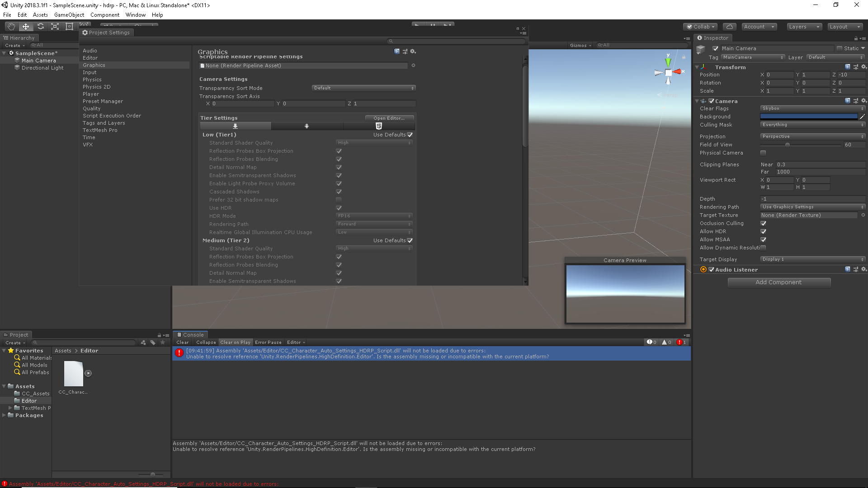Viewport: 868px width, 488px height.
Task: Select the standalone platform tier tab
Action: [x=235, y=126]
